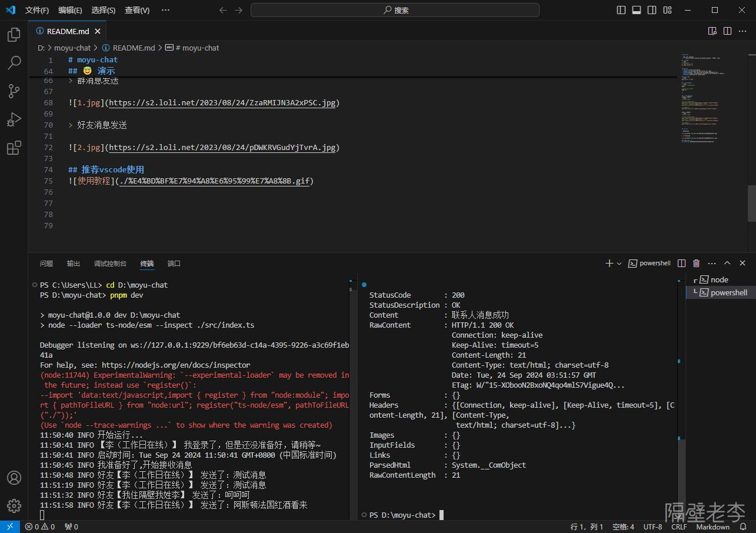756x533 pixels.
Task: Select the powershell terminal in list
Action: [x=721, y=292]
